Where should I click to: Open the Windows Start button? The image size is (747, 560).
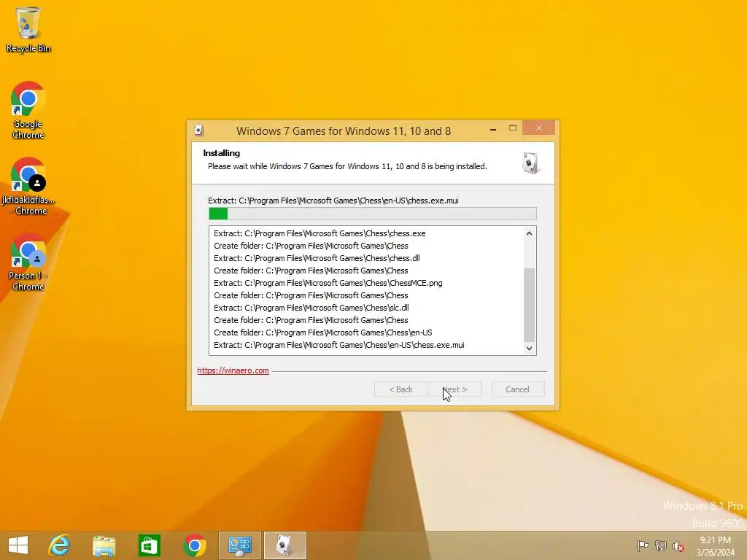tap(18, 545)
